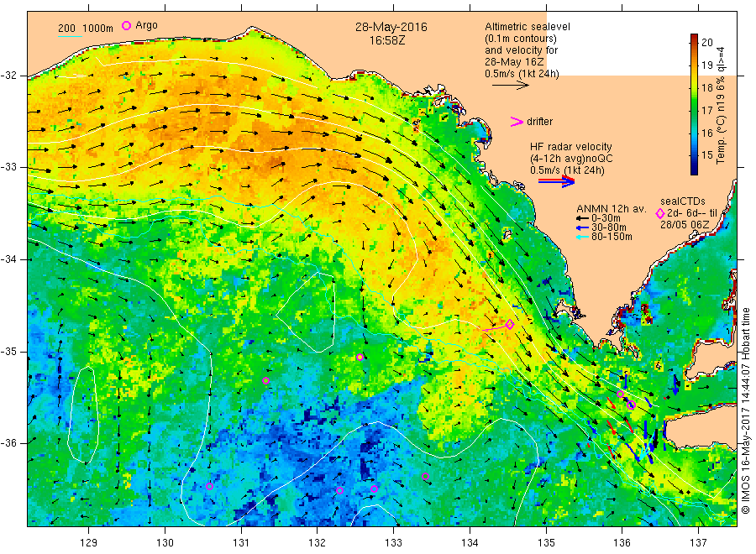The height and width of the screenshot is (554, 756).
Task: Click the magenta drifter chevron legend symbol
Action: click(x=517, y=122)
